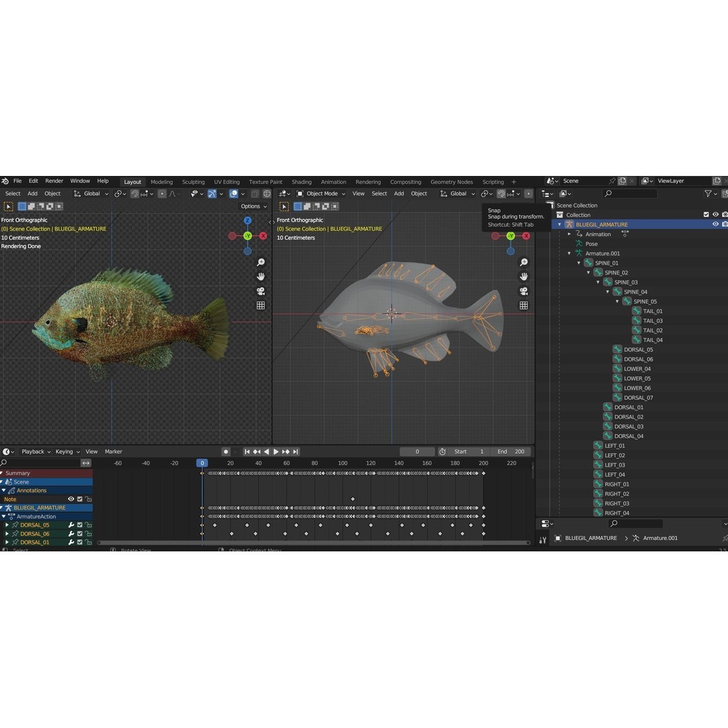Click the SPINE_01 bone icon in outliner
728x728 pixels.
(588, 263)
